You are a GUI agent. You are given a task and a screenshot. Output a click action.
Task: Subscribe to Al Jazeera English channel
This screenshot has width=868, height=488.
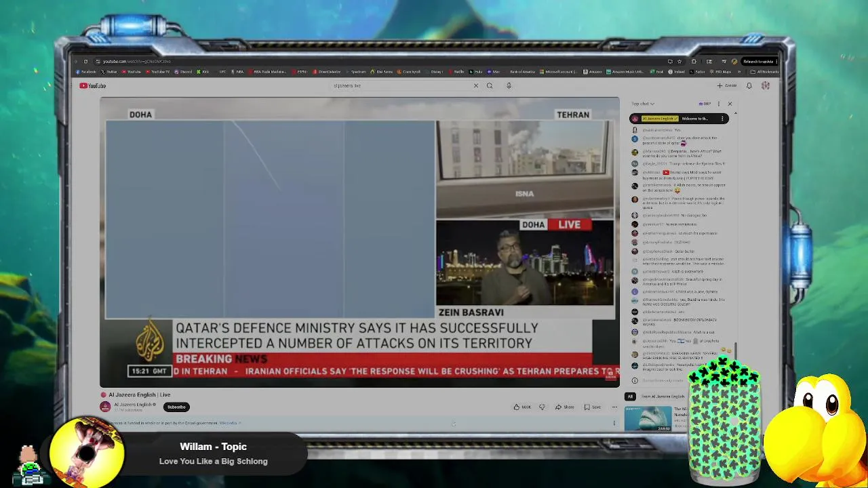coord(176,407)
